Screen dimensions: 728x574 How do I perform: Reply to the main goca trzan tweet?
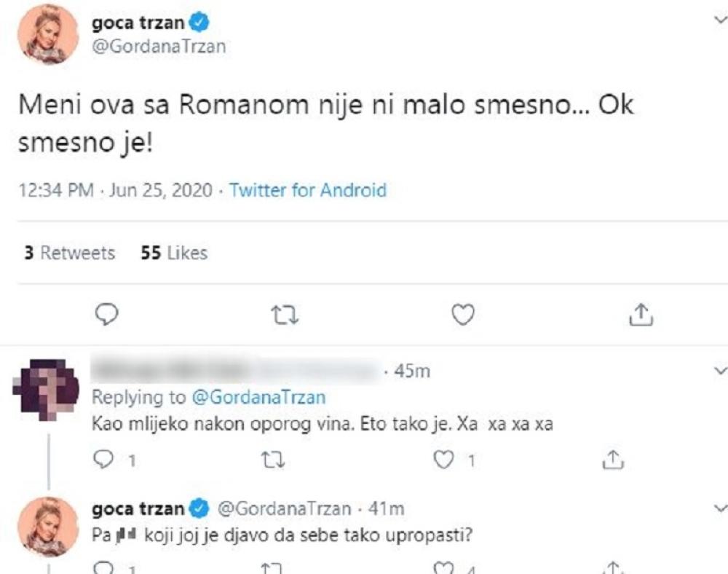pos(107,314)
